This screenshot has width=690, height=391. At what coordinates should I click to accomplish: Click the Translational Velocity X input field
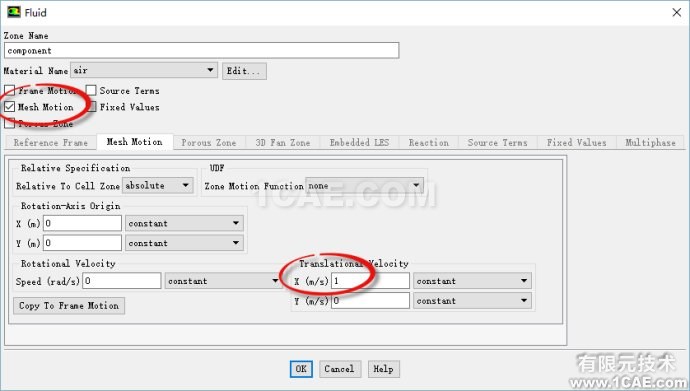click(370, 281)
